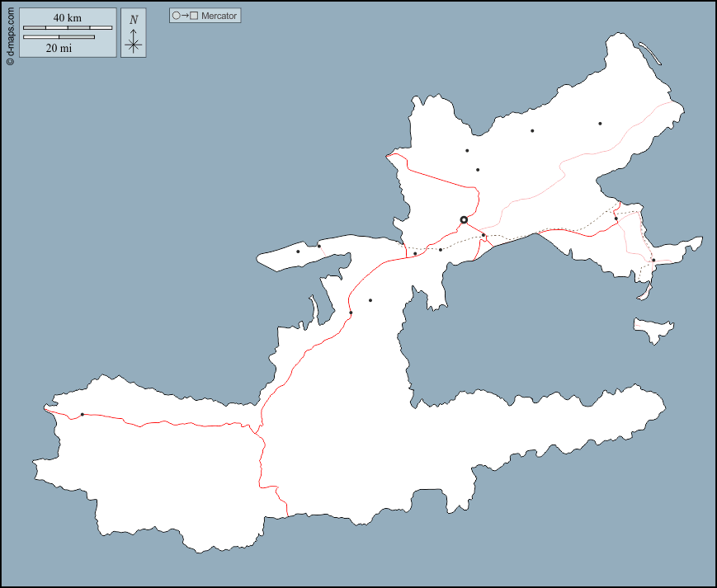Select the thin sandbar islet off the northeast coast
The height and width of the screenshot is (588, 717).
[650, 53]
